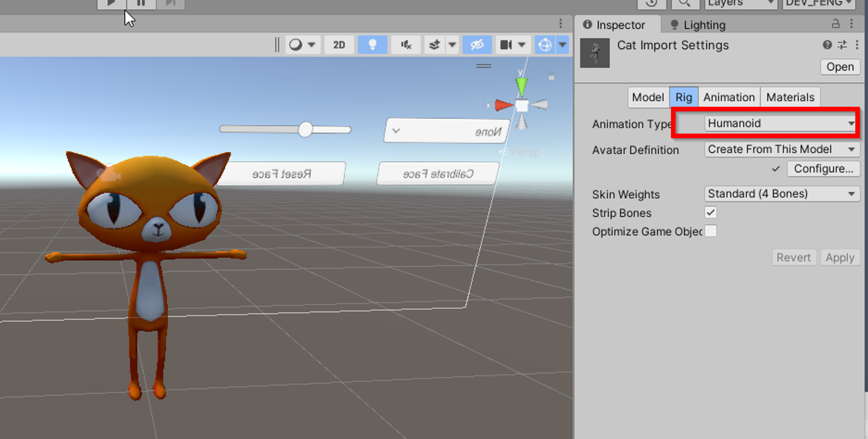Toggle scene lighting with the lightbulb icon
Image resolution: width=868 pixels, height=439 pixels.
372,45
